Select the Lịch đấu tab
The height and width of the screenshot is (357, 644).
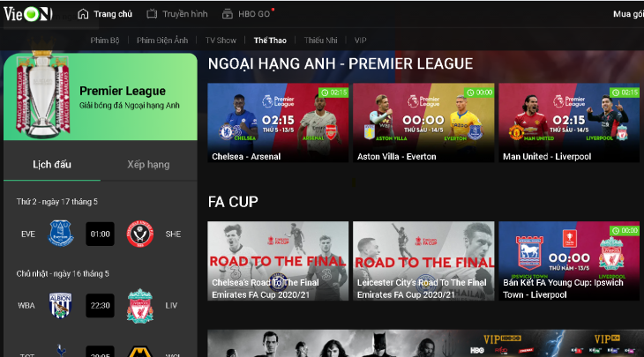pos(52,165)
